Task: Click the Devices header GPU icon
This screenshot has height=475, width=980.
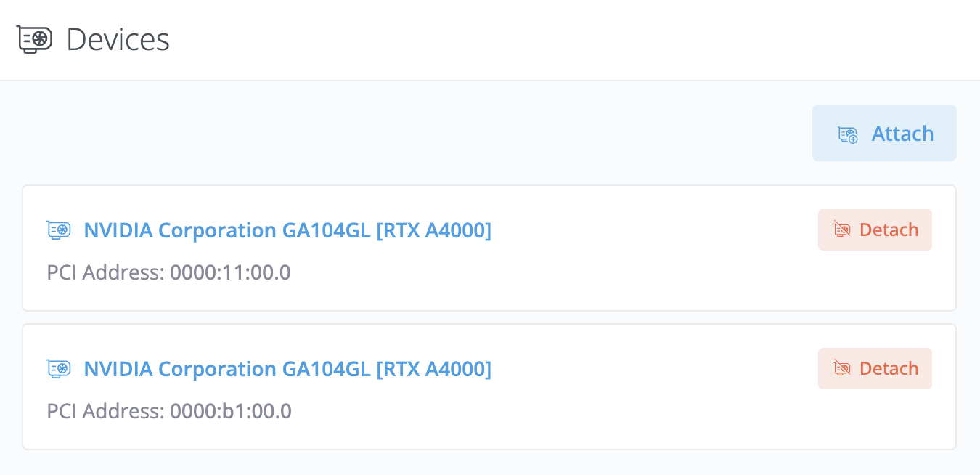Action: click(34, 39)
